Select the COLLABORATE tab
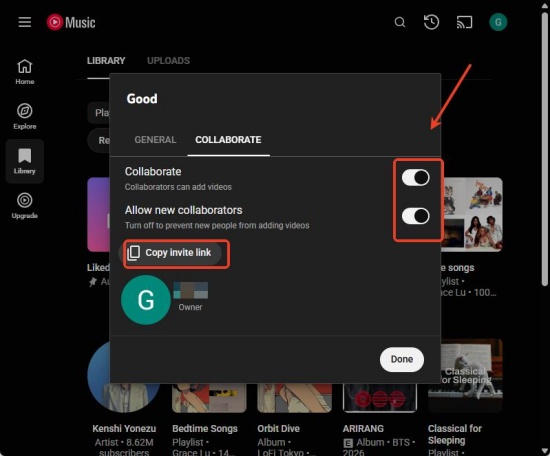Screen dimensions: 550x456 228,140
